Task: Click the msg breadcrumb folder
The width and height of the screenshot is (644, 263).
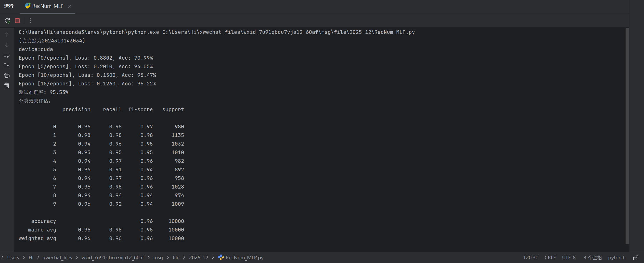Action: [158, 258]
